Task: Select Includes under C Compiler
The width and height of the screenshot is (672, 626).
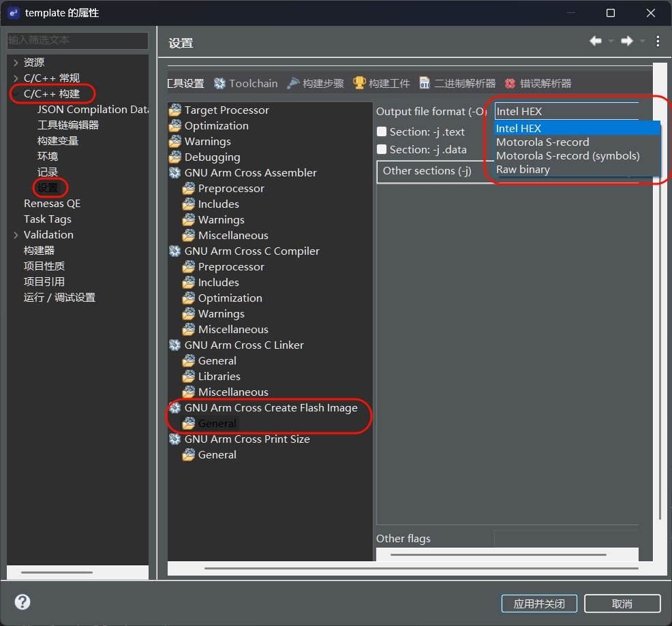Action: coord(219,283)
